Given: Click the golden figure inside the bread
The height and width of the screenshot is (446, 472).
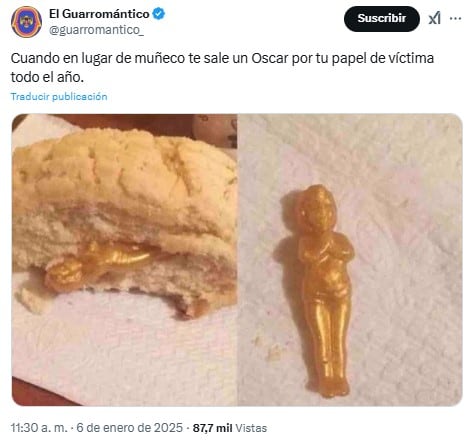Looking at the screenshot, I should click(98, 263).
